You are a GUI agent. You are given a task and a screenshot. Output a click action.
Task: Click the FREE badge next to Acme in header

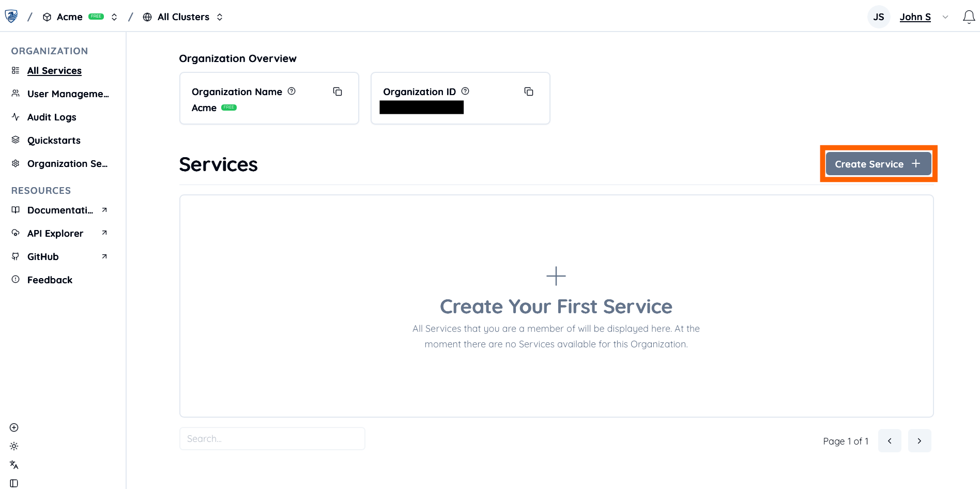click(x=96, y=17)
